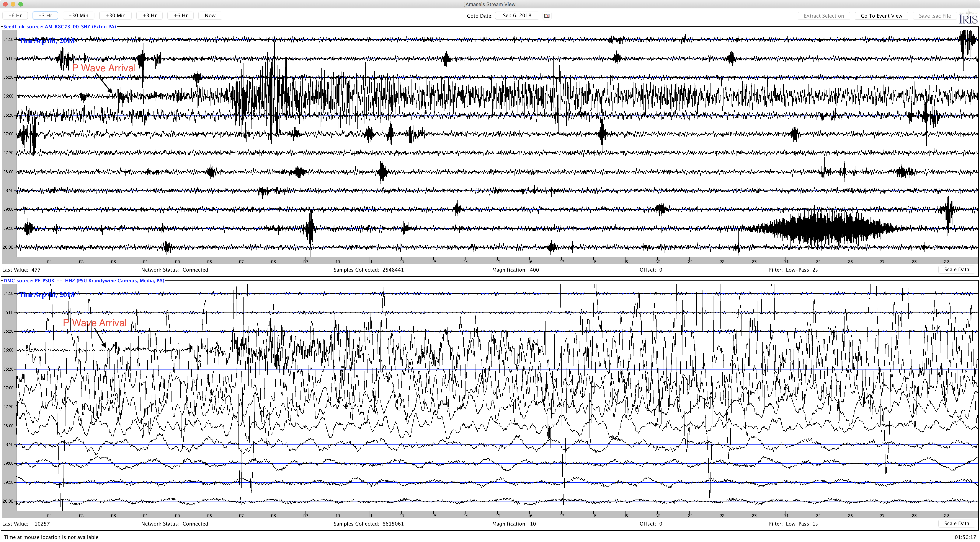980x542 pixels.
Task: Click Last Value: -10257 readout
Action: [26, 524]
